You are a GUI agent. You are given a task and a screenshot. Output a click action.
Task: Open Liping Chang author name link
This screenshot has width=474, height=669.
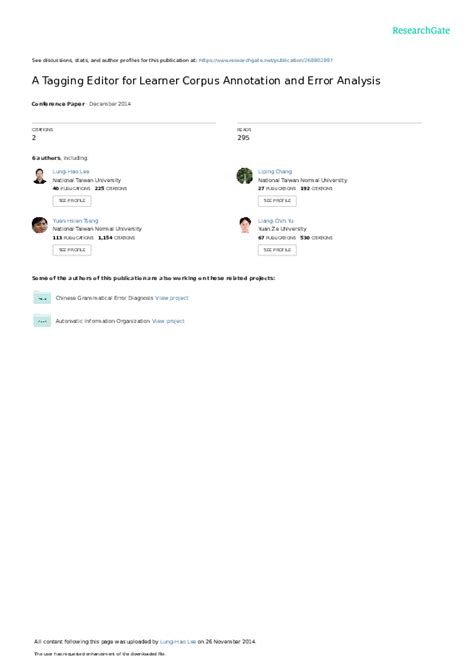coord(275,172)
